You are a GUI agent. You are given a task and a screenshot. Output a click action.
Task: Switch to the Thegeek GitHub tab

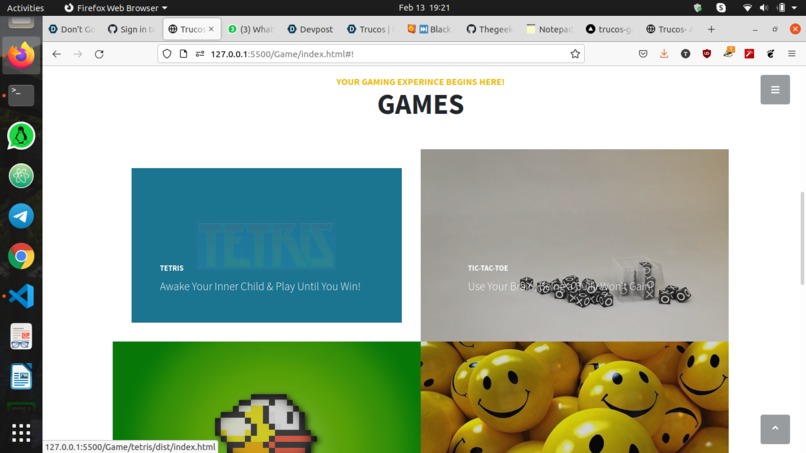point(489,29)
